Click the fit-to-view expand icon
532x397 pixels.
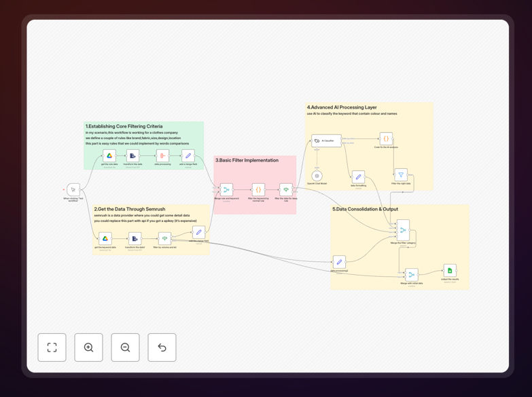[x=52, y=347]
